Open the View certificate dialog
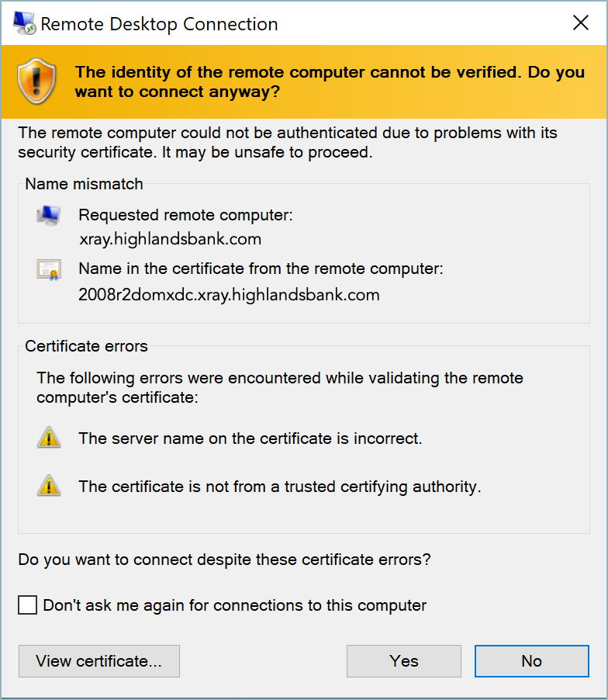The width and height of the screenshot is (608, 700). [x=99, y=661]
